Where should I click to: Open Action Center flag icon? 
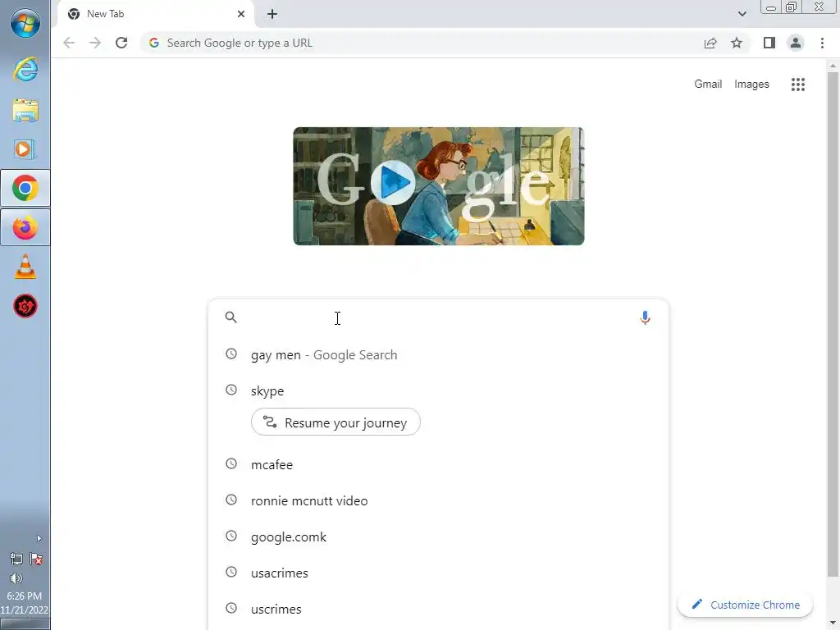tap(36, 559)
